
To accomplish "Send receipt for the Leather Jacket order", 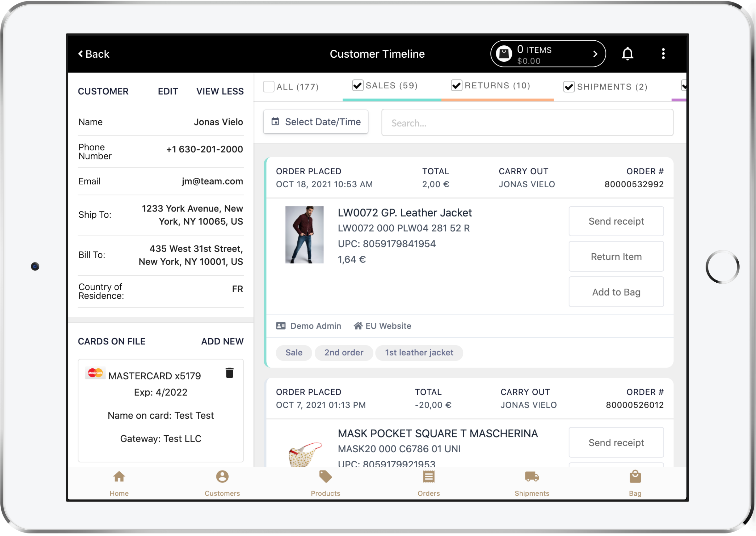I will 616,221.
